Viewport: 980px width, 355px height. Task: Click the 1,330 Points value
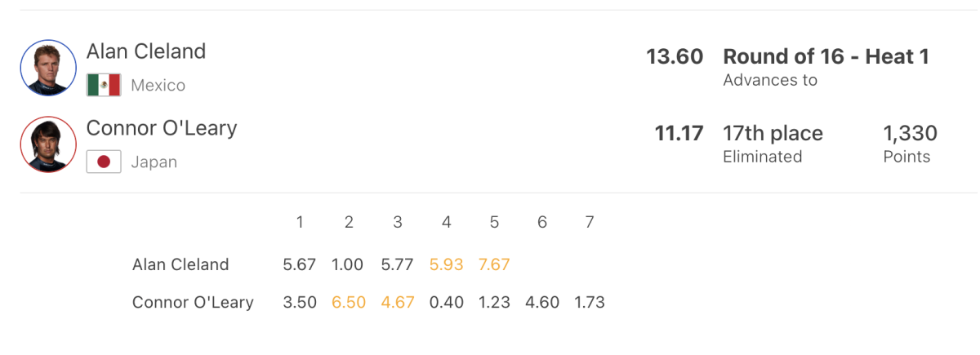911,143
